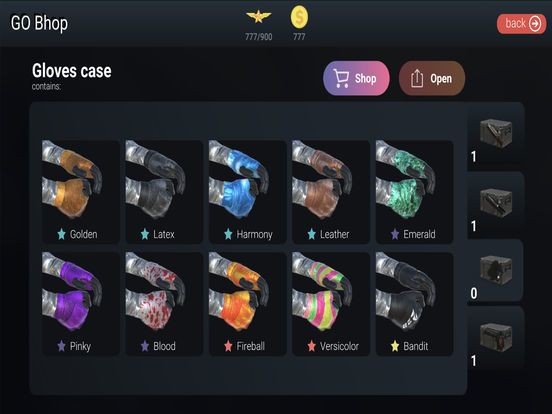Open the Shop with the cart button
Screen dimensions: 552x414
(x=356, y=78)
